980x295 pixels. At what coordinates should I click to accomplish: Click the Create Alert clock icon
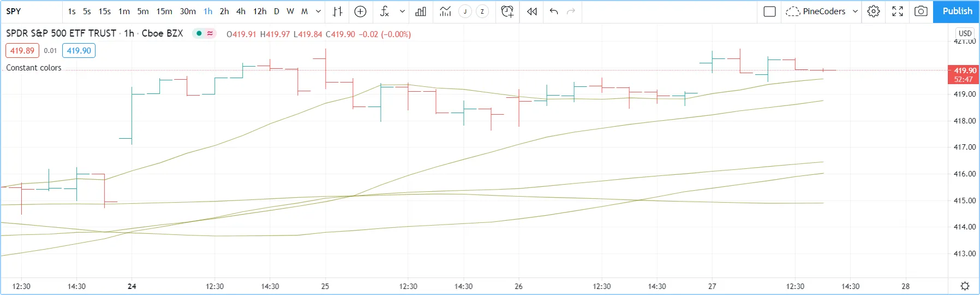pos(507,11)
